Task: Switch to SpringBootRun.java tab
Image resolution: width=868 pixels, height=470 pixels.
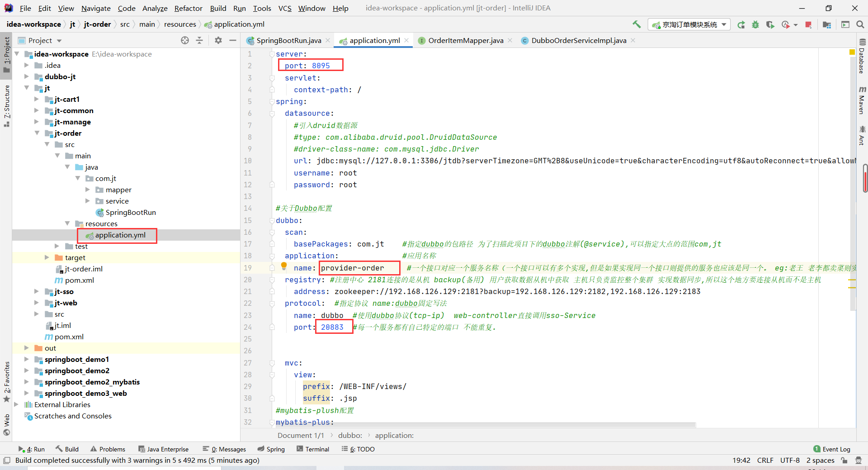Action: click(289, 40)
